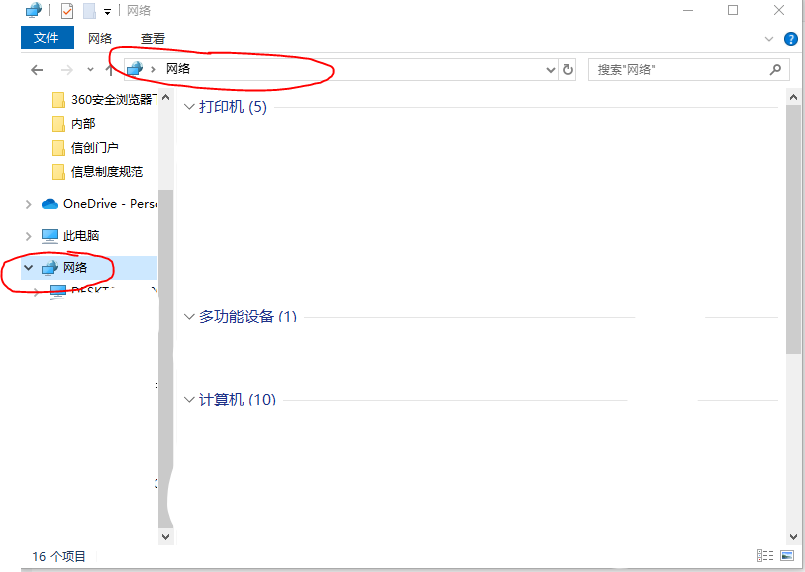Image resolution: width=805 pixels, height=572 pixels.
Task: Click the new folder quick access icon
Action: click(x=89, y=10)
